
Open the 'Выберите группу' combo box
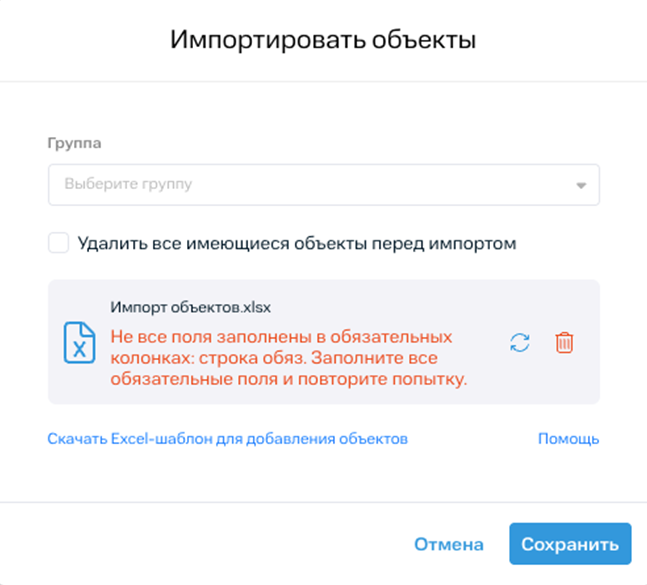(323, 185)
